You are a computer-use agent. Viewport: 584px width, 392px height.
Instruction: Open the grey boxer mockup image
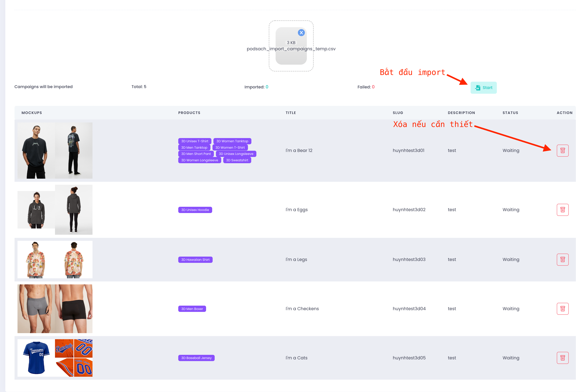(36, 308)
